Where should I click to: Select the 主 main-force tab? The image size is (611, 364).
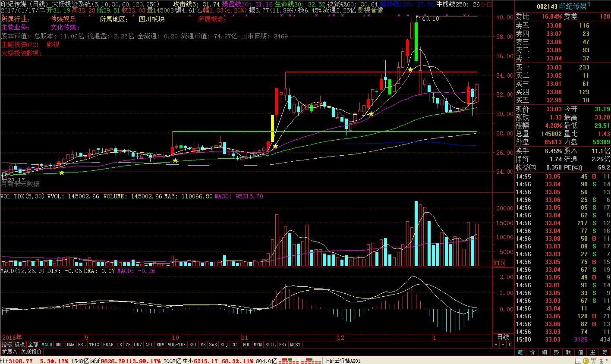(593, 352)
